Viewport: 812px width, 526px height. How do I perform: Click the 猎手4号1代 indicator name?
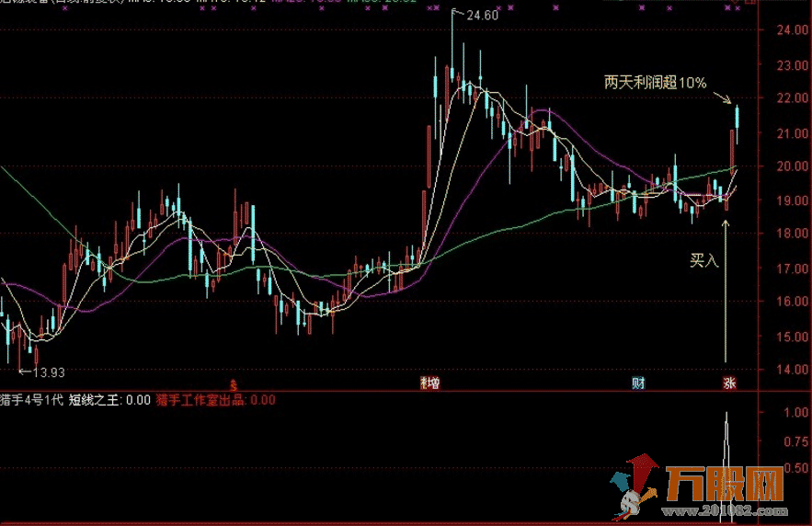[31, 400]
